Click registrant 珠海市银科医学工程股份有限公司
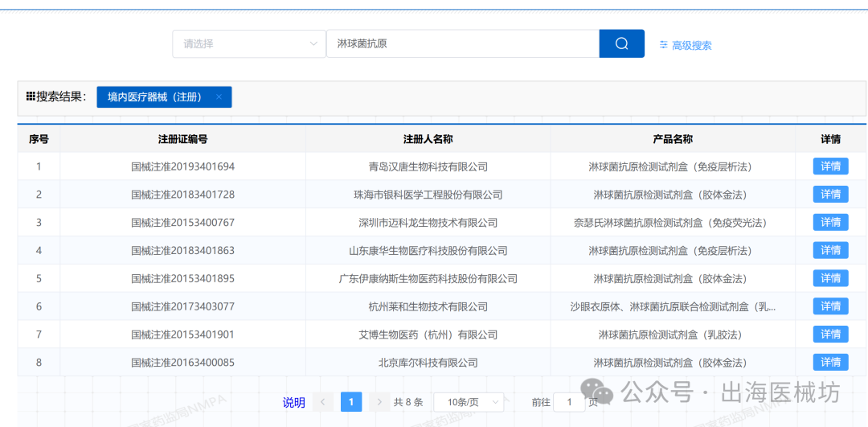 pos(428,195)
